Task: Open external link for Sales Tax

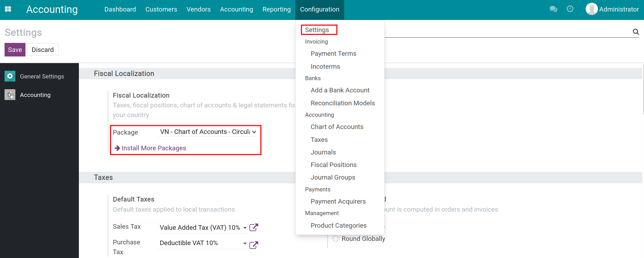Action: pos(254,227)
